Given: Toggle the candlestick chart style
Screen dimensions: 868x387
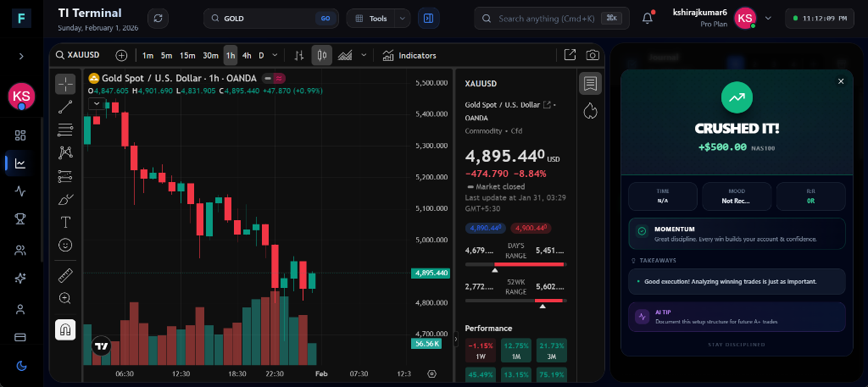Looking at the screenshot, I should tap(321, 55).
